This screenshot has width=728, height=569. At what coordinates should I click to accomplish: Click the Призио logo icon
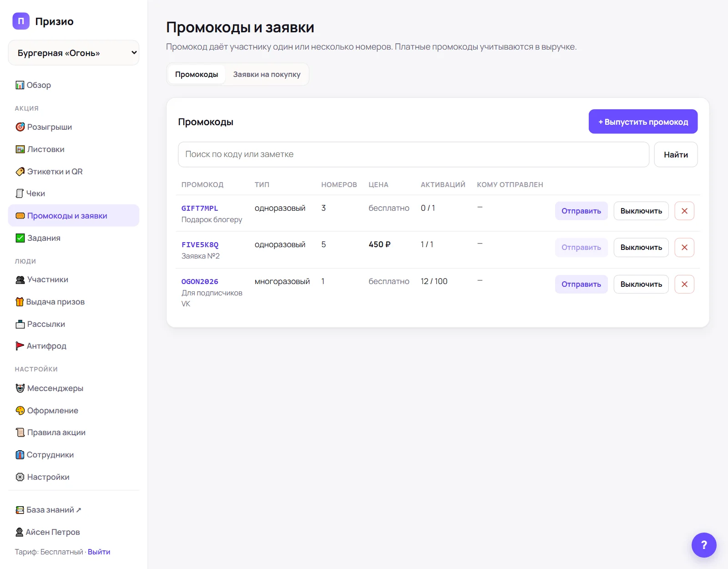click(x=21, y=21)
